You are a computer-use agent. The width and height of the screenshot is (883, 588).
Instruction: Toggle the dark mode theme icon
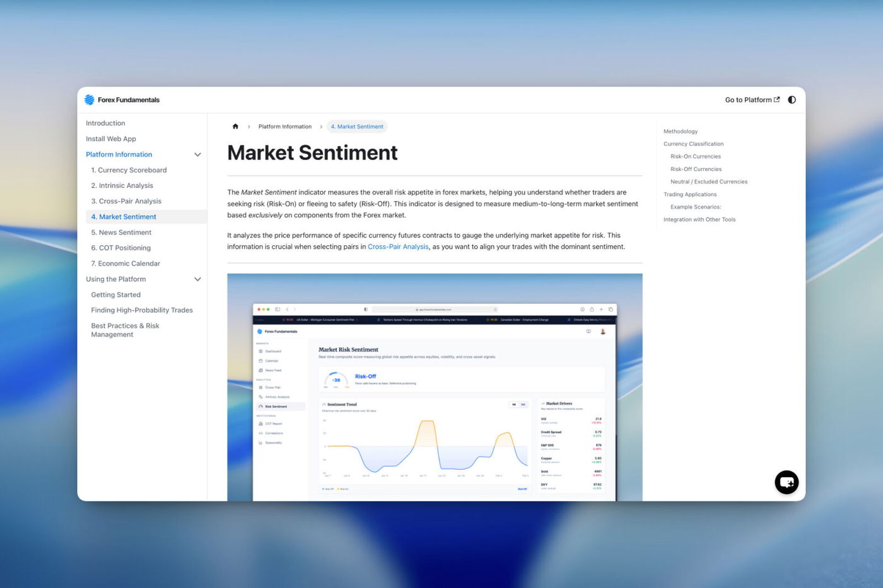792,100
